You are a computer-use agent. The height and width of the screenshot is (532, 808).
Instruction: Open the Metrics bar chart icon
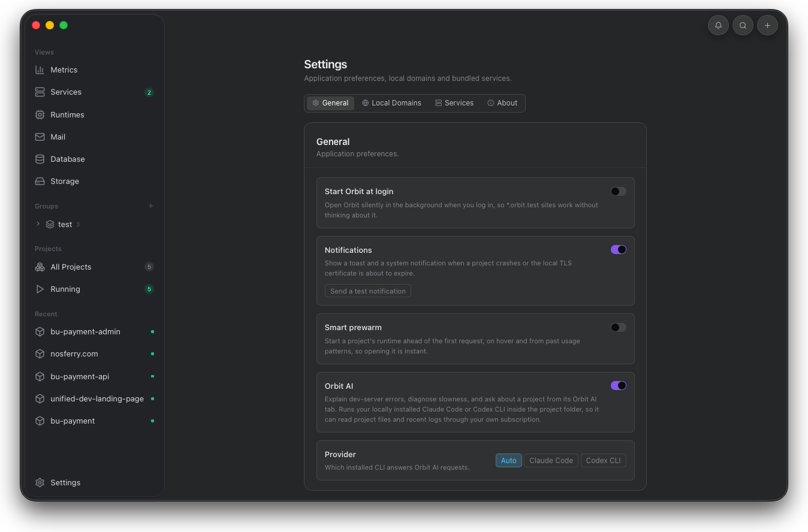click(x=40, y=69)
